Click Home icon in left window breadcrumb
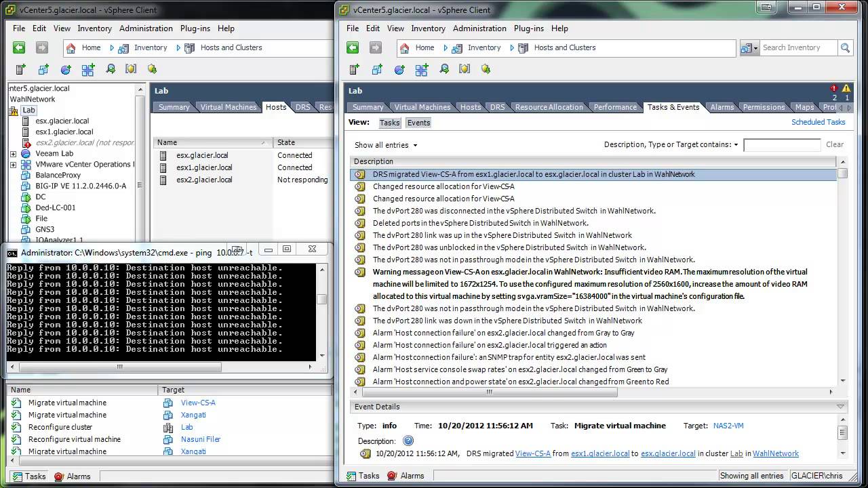868x488 pixels. coord(71,47)
